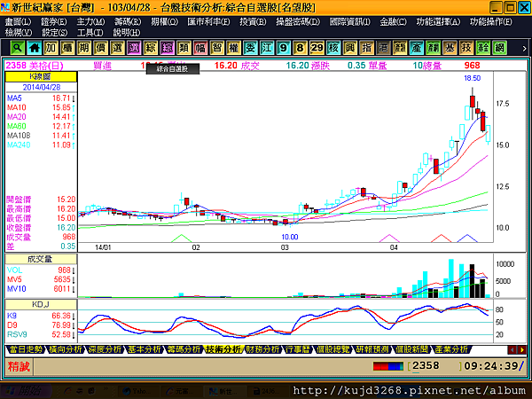The image size is (532, 399).
Task: Open the 行事曆 calendar tab
Action: (297, 349)
